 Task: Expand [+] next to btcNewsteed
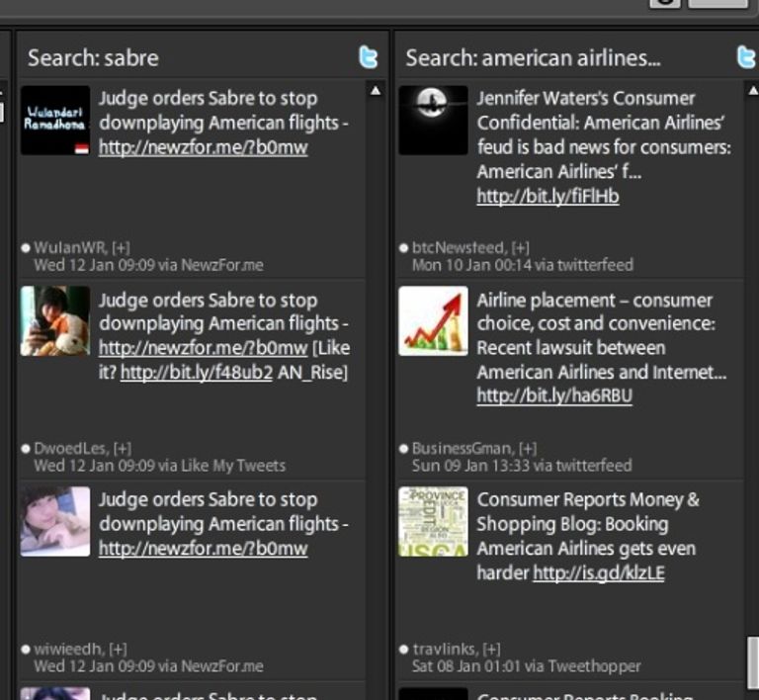pos(521,248)
